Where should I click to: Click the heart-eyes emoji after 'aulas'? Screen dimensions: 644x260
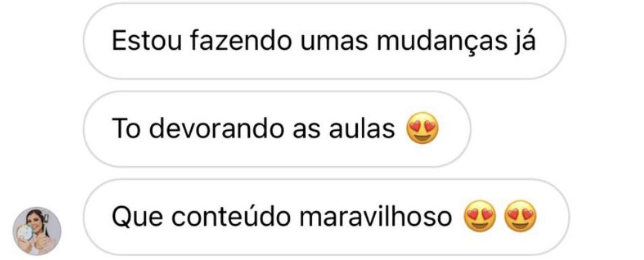pyautogui.click(x=422, y=128)
